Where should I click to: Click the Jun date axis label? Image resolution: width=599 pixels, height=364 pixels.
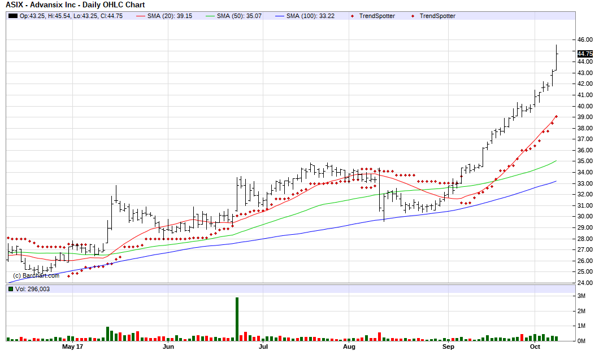click(168, 347)
